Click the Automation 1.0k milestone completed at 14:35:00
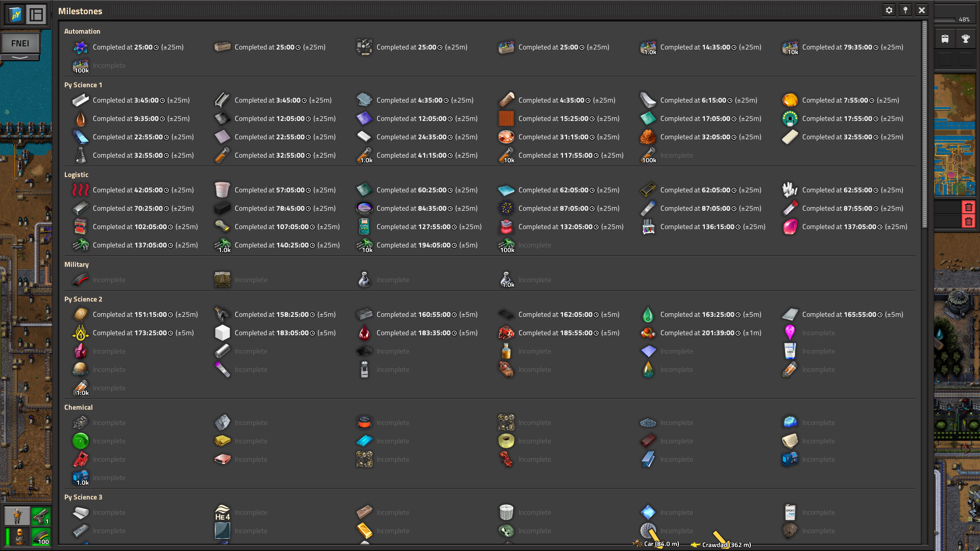Viewport: 980px width, 551px height. (648, 47)
